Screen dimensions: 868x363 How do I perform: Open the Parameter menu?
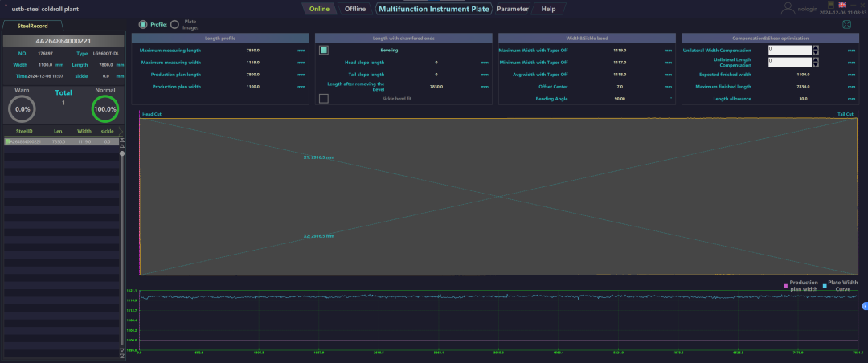tap(513, 9)
